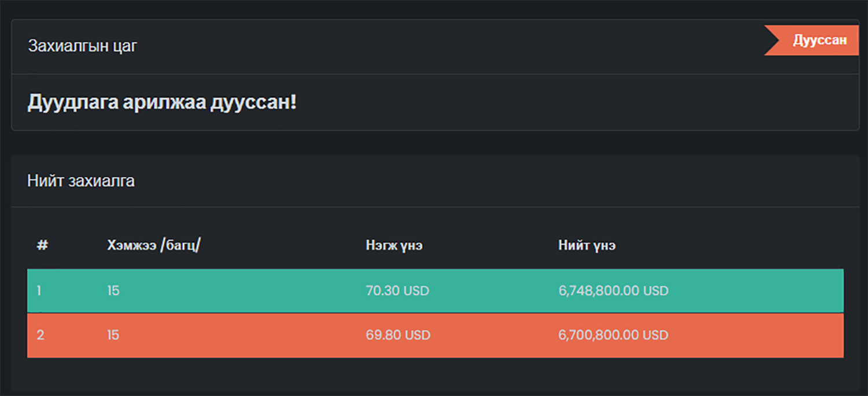The image size is (868, 396).
Task: Click the # column header
Action: tap(42, 245)
